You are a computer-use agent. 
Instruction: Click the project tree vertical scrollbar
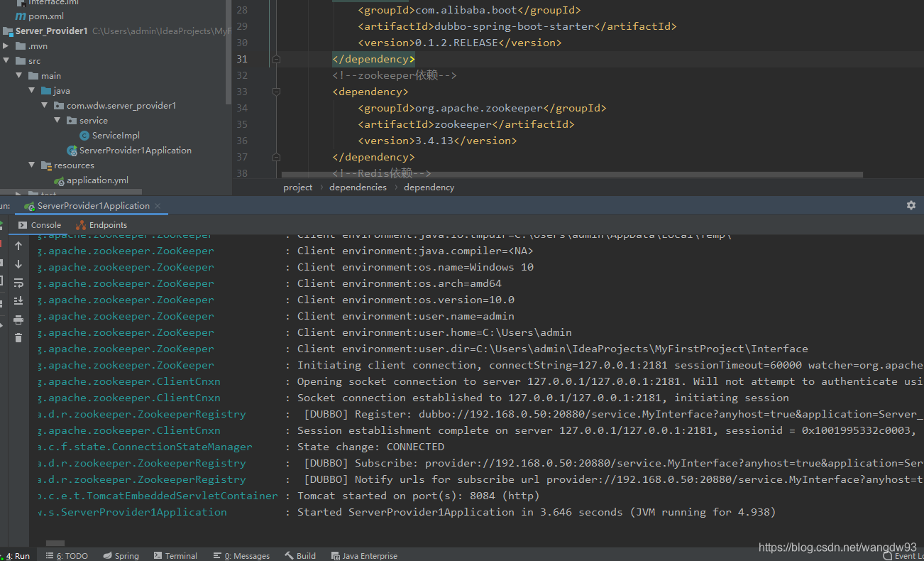pos(228,50)
